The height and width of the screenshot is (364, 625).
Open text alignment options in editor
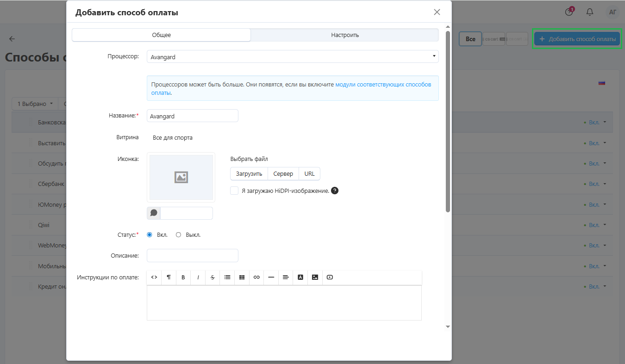pyautogui.click(x=286, y=278)
